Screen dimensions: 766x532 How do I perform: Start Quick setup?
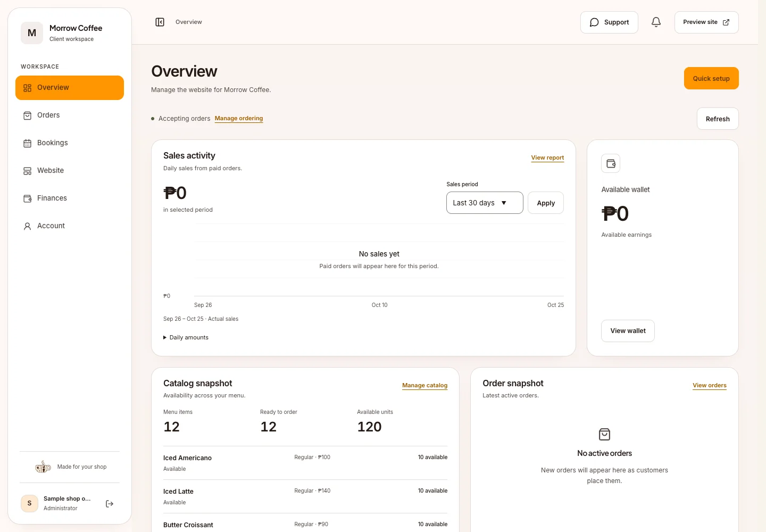tap(711, 78)
